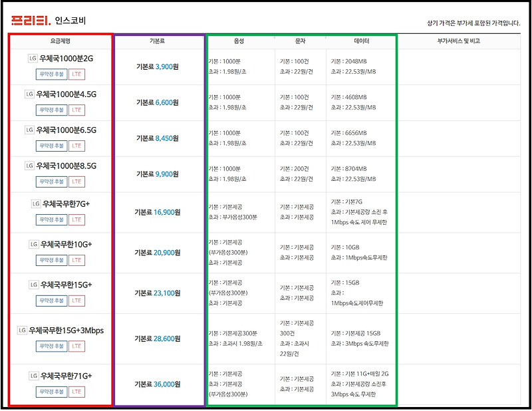
Task: Open the 우체국무한71G+ plan name
Action: tap(66, 376)
